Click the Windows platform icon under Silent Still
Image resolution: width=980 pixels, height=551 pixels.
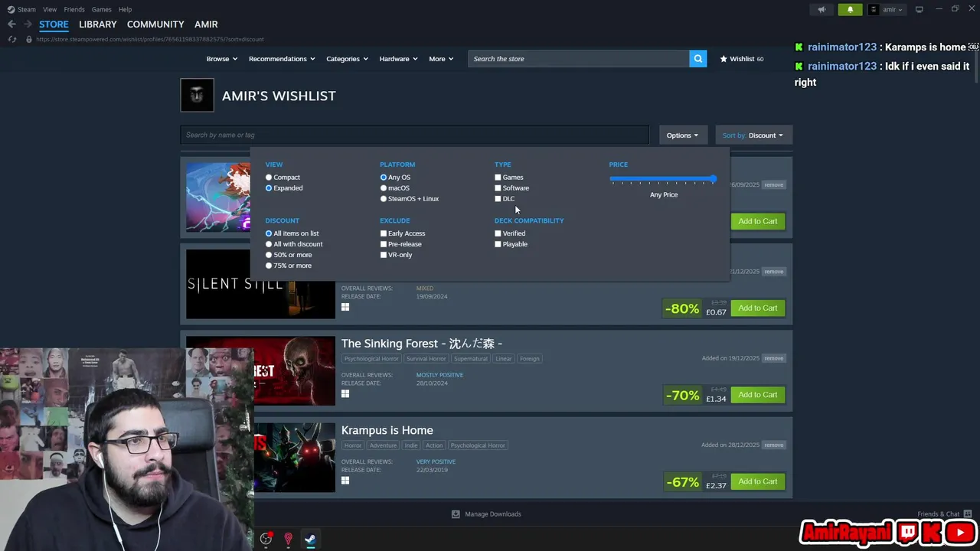pos(345,307)
